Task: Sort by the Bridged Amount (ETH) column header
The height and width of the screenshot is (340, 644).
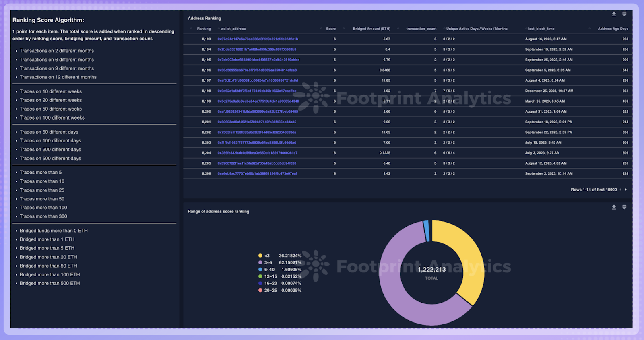Action: point(371,29)
